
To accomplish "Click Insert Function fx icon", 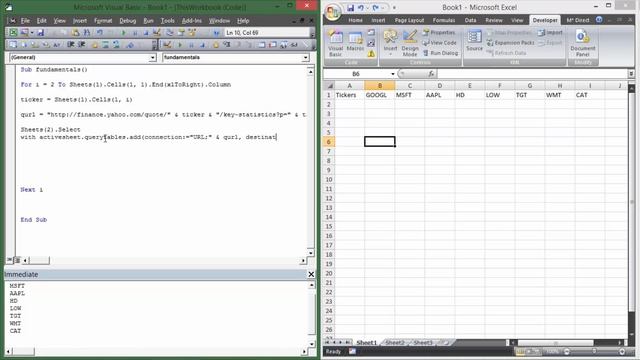I will pyautogui.click(x=431, y=74).
